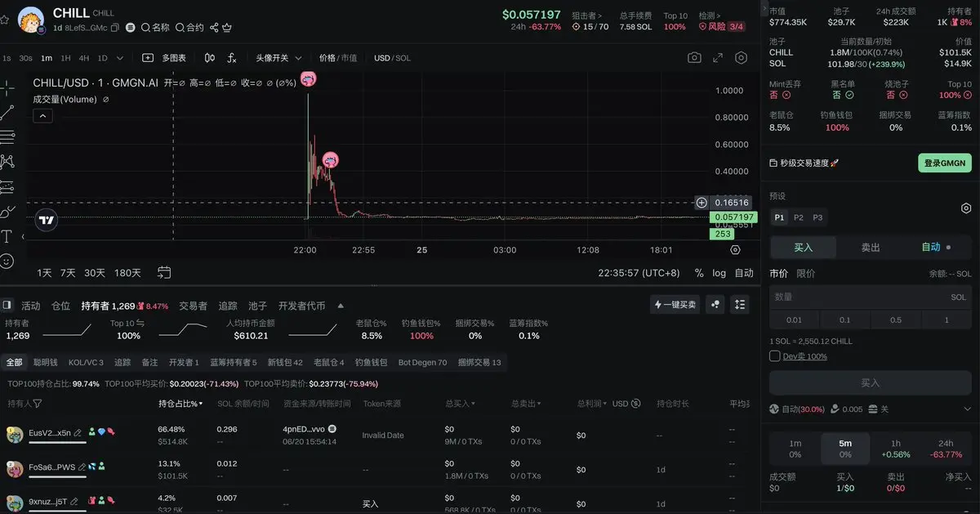Tick the Dev卖 100% checkbox
This screenshot has width=980, height=514.
click(x=775, y=356)
